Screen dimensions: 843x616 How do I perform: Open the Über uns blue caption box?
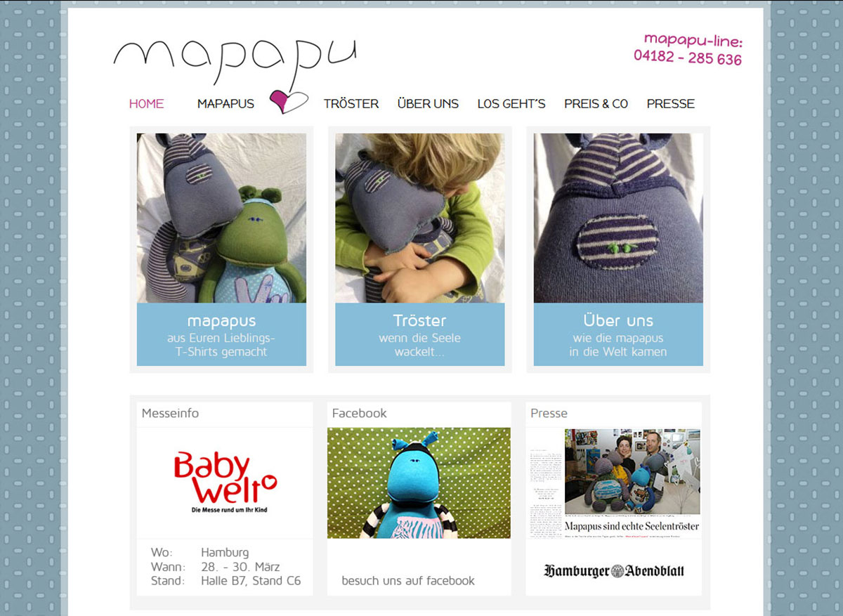[618, 334]
